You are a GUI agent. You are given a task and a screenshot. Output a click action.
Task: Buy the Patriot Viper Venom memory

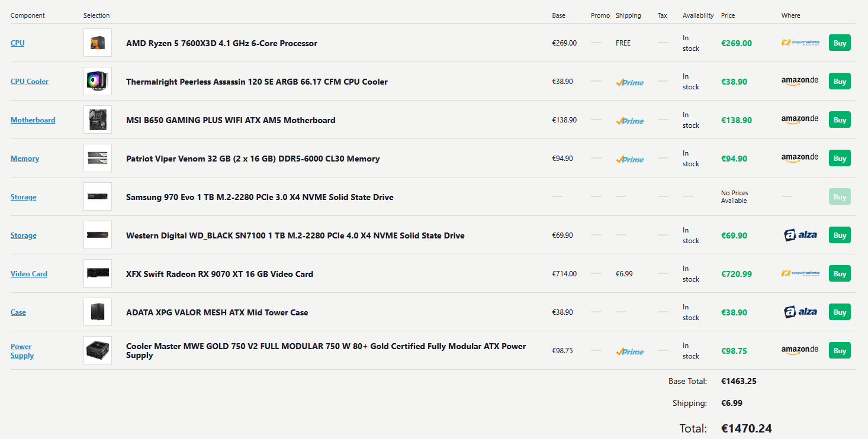(840, 158)
